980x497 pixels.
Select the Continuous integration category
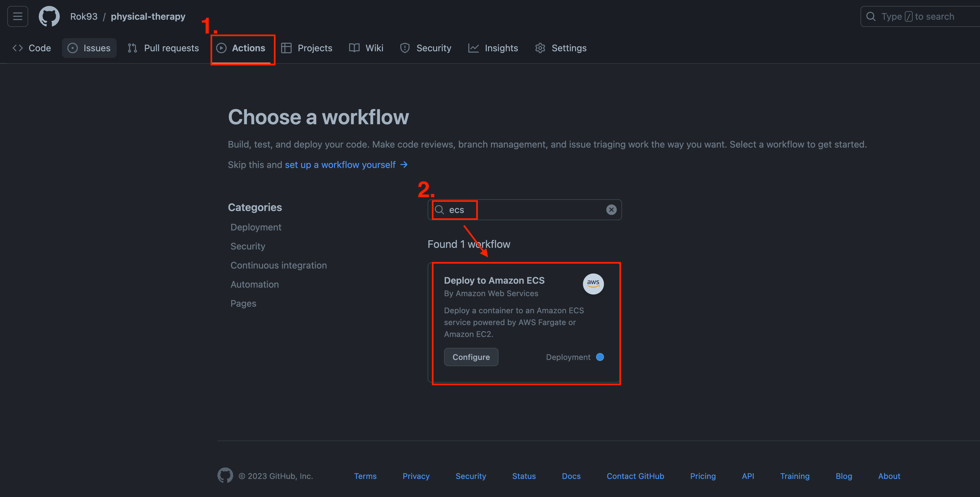tap(278, 265)
